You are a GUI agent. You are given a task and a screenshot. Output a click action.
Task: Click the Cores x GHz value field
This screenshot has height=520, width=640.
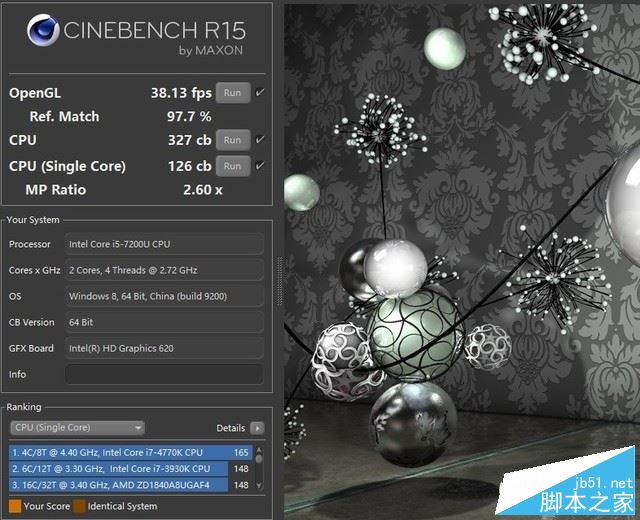point(164,270)
